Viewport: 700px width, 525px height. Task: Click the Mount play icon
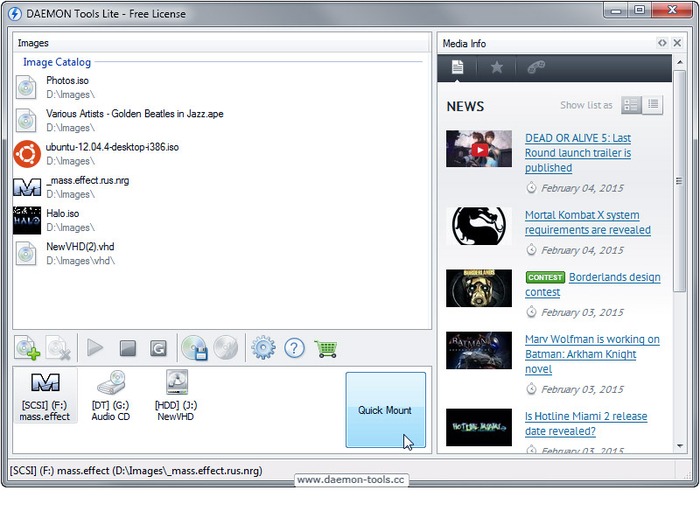[95, 348]
